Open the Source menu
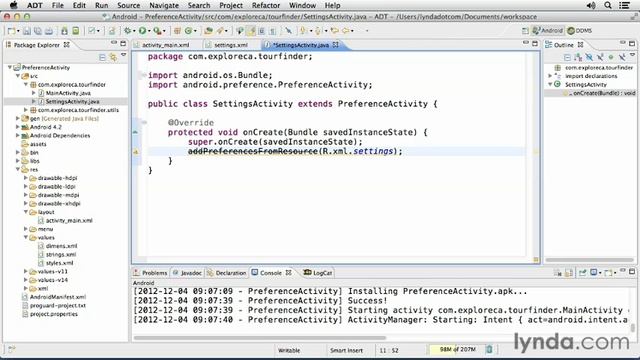The image size is (640, 360). [129, 5]
